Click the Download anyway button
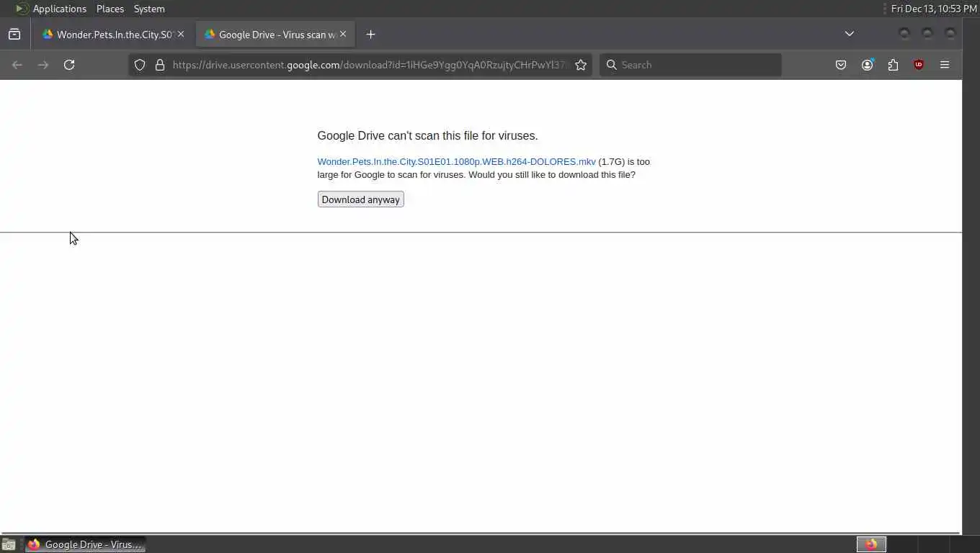 click(360, 199)
